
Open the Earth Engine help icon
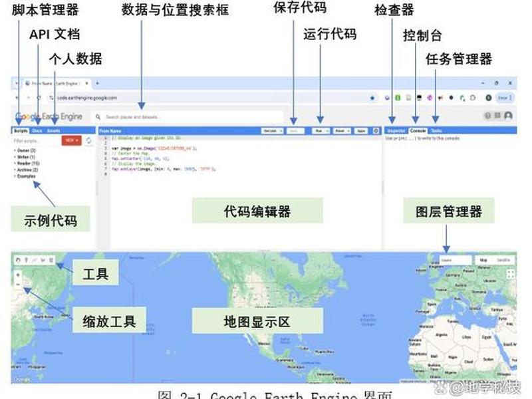point(487,116)
